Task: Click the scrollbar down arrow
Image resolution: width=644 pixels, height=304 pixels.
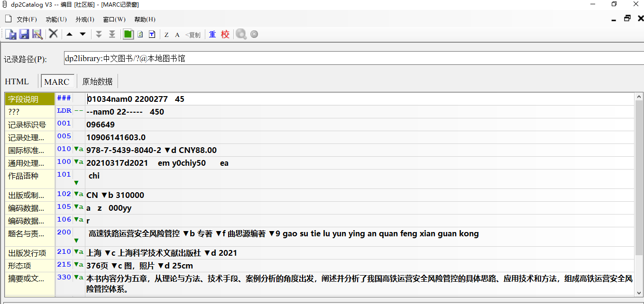Action: coord(639,293)
